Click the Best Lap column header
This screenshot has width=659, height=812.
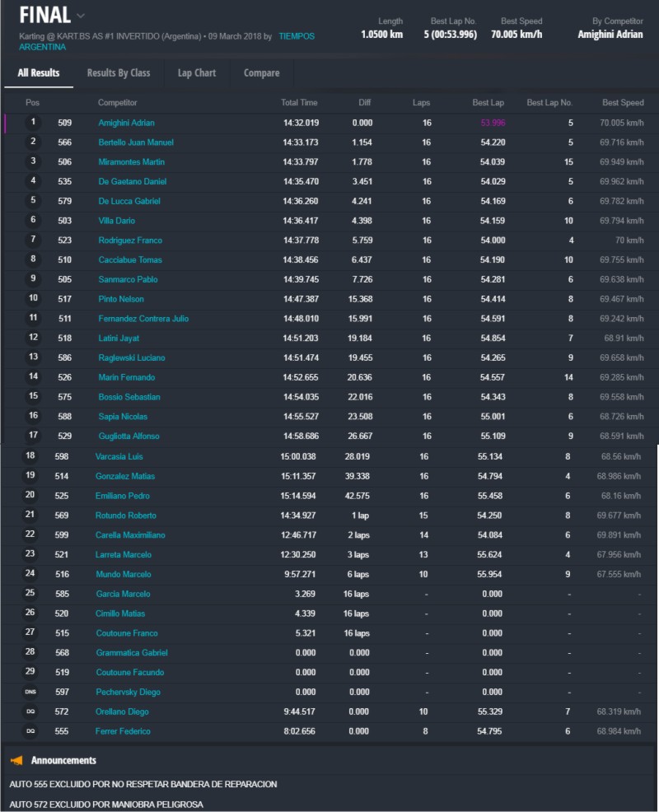488,103
